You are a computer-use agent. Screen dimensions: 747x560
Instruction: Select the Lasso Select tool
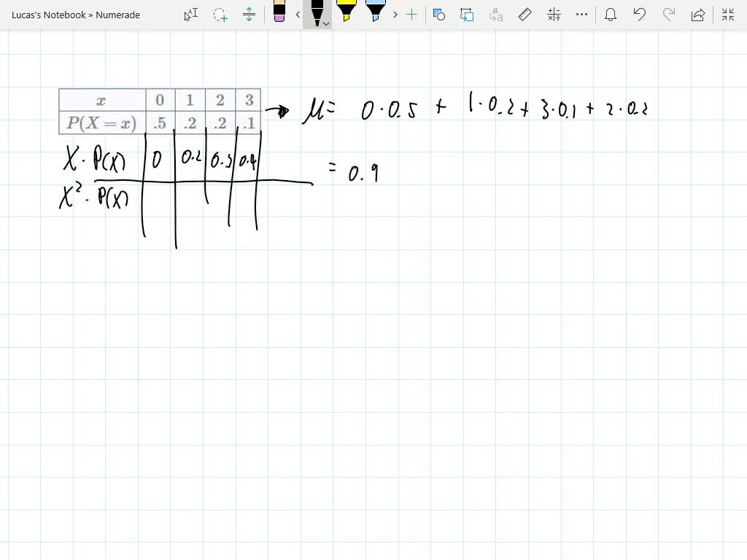(220, 15)
